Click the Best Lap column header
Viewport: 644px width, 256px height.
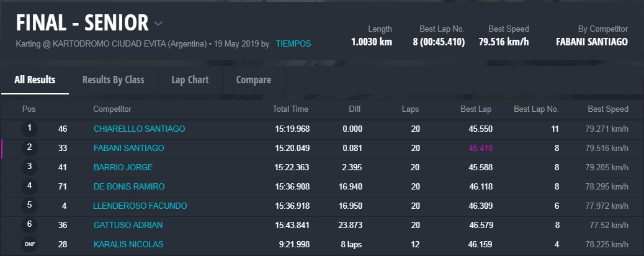[x=476, y=109]
